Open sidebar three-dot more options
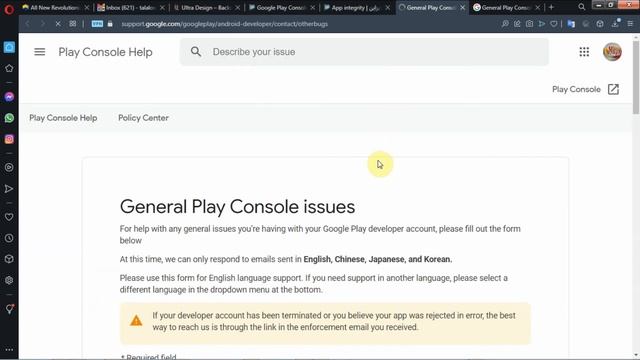This screenshot has height=360, width=640. (9, 350)
